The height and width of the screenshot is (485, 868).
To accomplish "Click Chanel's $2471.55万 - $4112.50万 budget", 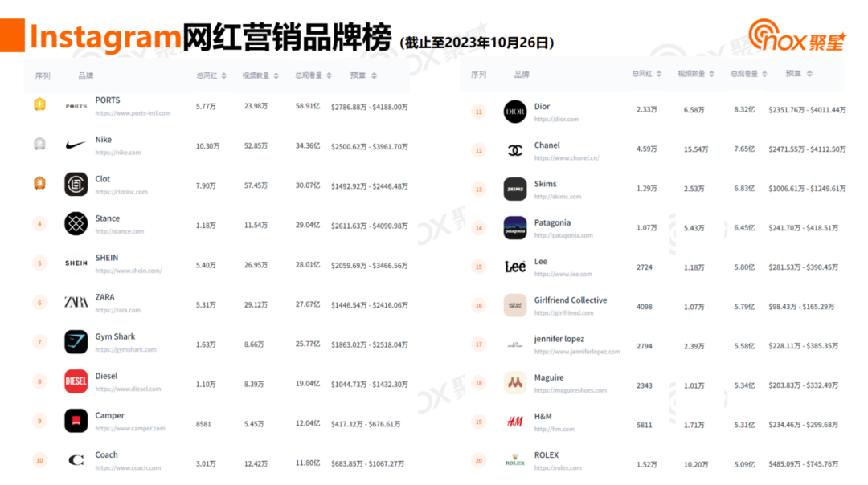I will pyautogui.click(x=807, y=149).
